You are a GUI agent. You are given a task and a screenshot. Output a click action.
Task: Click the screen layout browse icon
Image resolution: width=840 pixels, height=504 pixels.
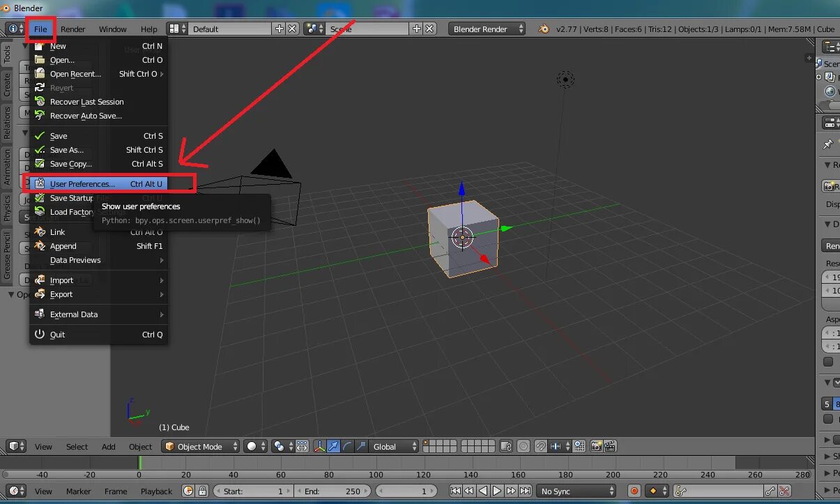click(x=177, y=29)
